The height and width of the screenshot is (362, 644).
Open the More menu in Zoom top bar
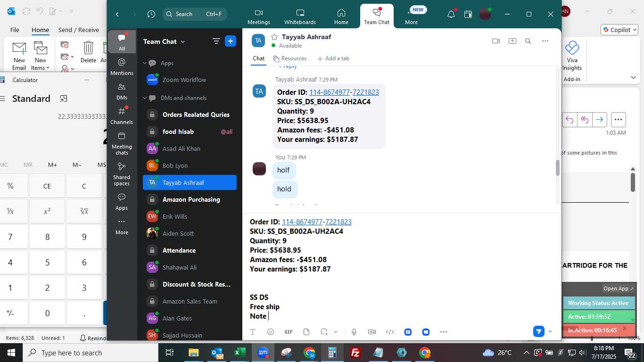pos(411,17)
